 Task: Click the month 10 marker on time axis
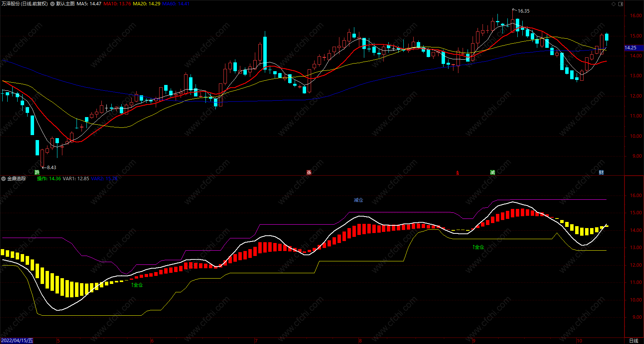coord(579,341)
